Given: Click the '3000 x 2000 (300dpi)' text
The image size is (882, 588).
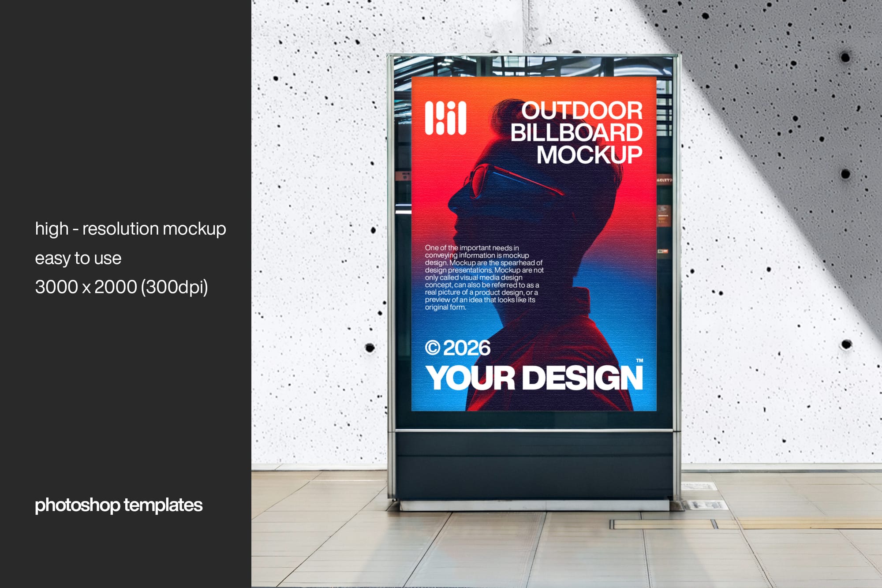Looking at the screenshot, I should [121, 287].
